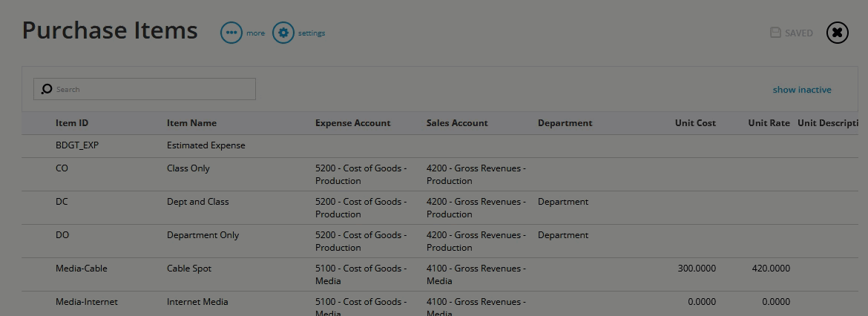Open the settings gear icon
The width and height of the screenshot is (868, 316).
coord(283,33)
